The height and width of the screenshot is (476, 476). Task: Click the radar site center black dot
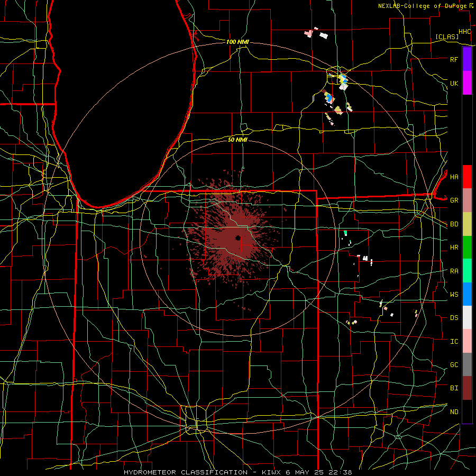(237, 237)
